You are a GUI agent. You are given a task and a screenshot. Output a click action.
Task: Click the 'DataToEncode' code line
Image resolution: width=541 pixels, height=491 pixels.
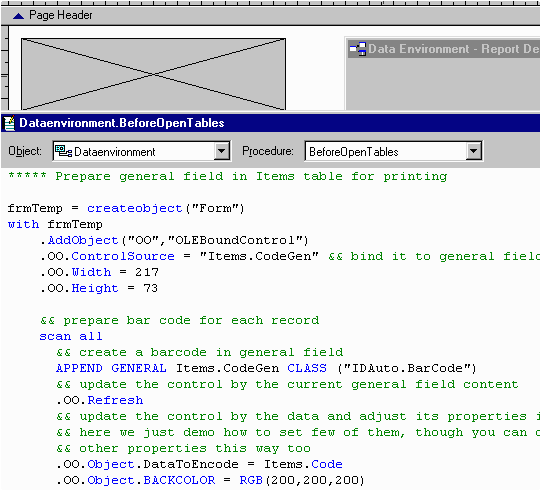click(199, 464)
